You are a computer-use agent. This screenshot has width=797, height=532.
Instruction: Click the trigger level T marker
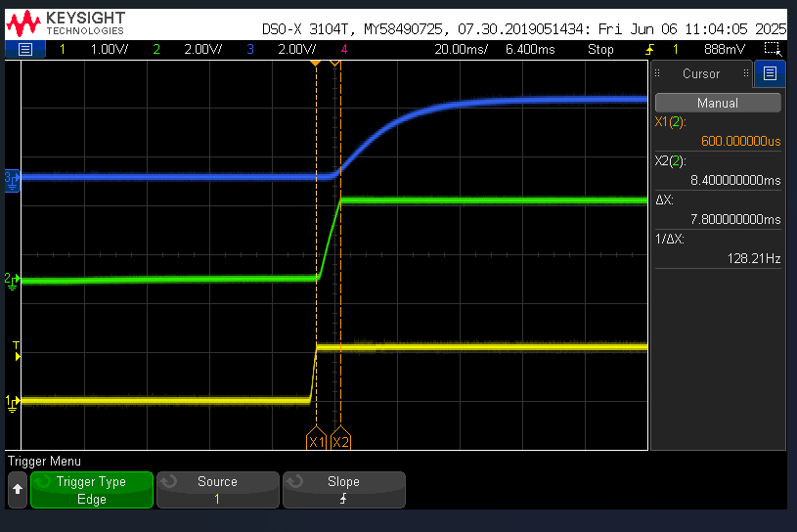pyautogui.click(x=17, y=351)
